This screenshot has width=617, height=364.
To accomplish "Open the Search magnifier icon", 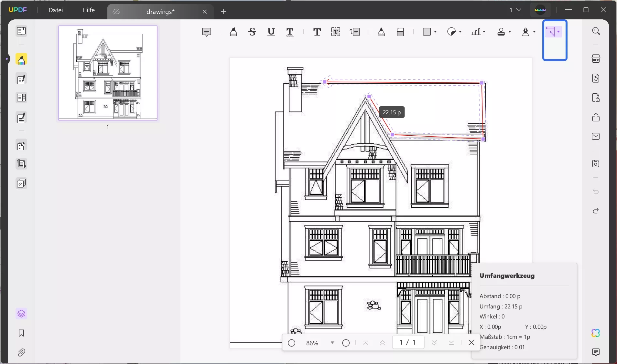I will point(596,31).
